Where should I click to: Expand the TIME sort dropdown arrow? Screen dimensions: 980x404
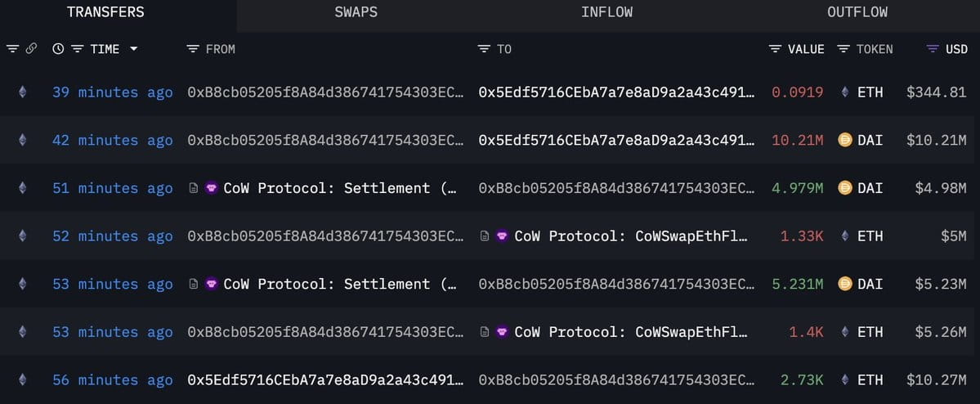[x=134, y=49]
